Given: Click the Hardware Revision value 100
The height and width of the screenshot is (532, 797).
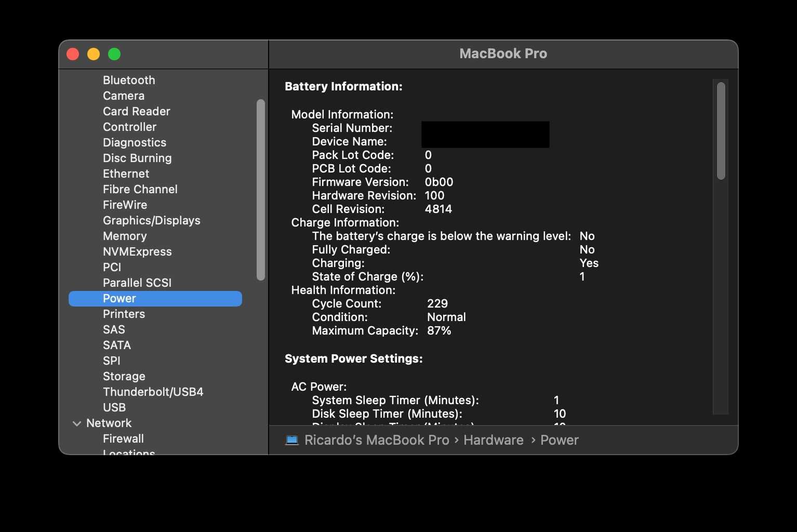Looking at the screenshot, I should [x=434, y=195].
